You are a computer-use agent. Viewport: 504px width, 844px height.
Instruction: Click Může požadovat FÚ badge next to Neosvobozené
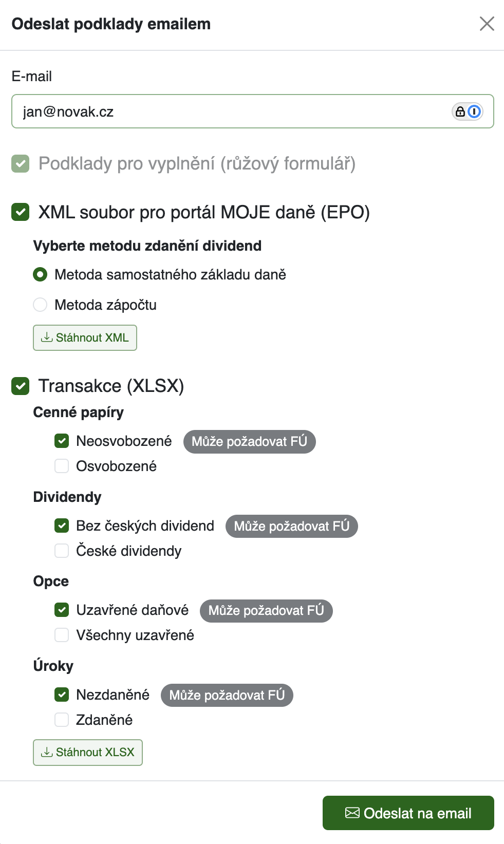(x=250, y=442)
